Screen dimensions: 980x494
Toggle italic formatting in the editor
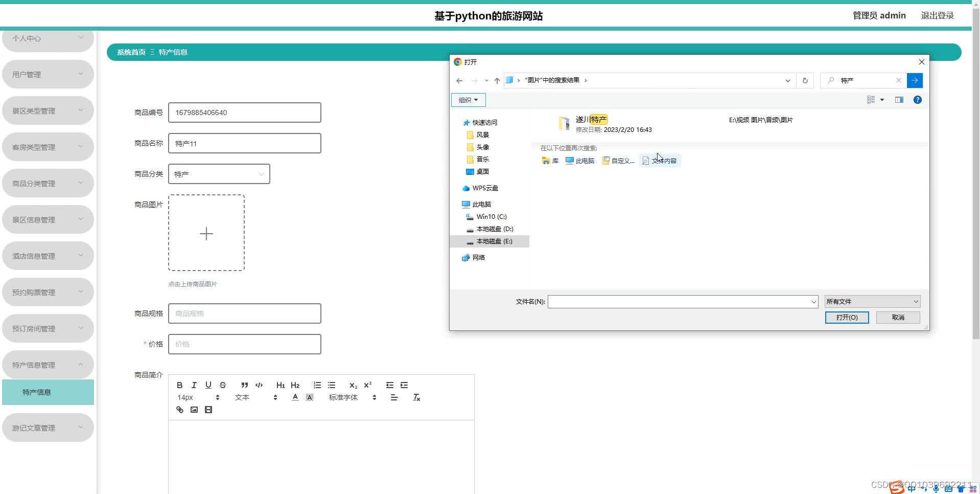point(194,385)
